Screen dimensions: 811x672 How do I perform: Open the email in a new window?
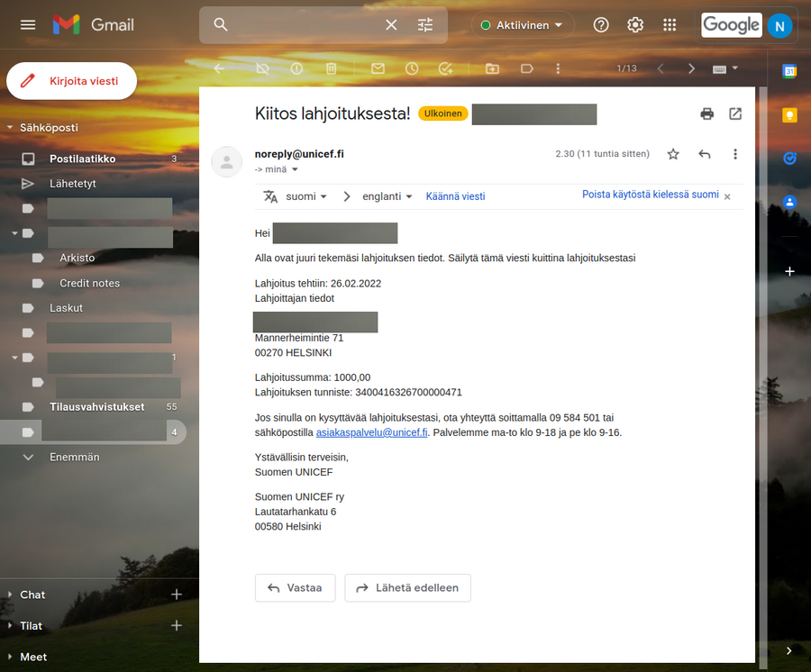[735, 114]
